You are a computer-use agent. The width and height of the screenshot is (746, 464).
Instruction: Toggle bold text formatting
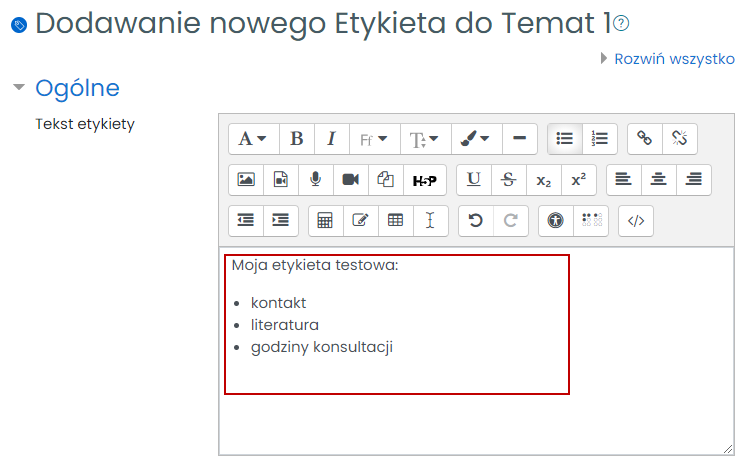297,139
